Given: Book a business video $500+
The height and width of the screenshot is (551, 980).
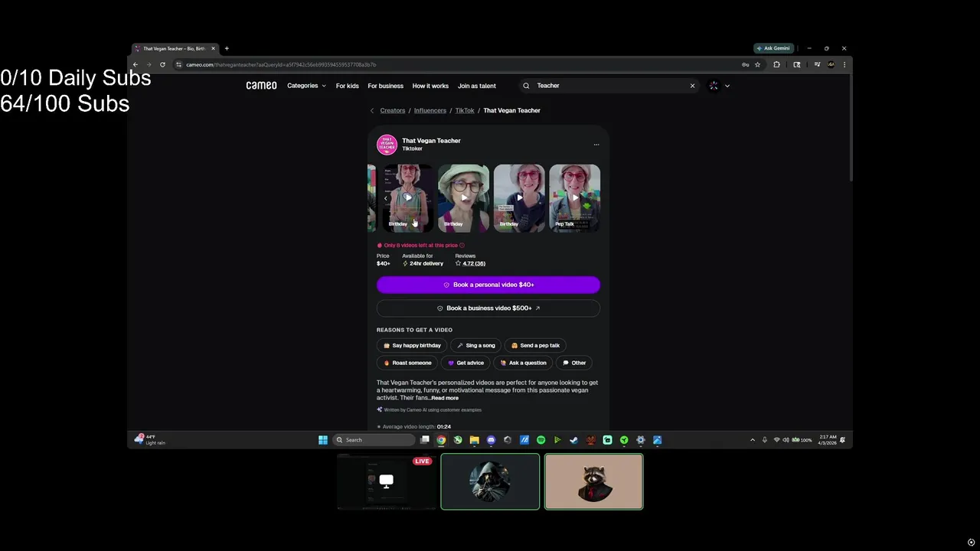Looking at the screenshot, I should 488,308.
